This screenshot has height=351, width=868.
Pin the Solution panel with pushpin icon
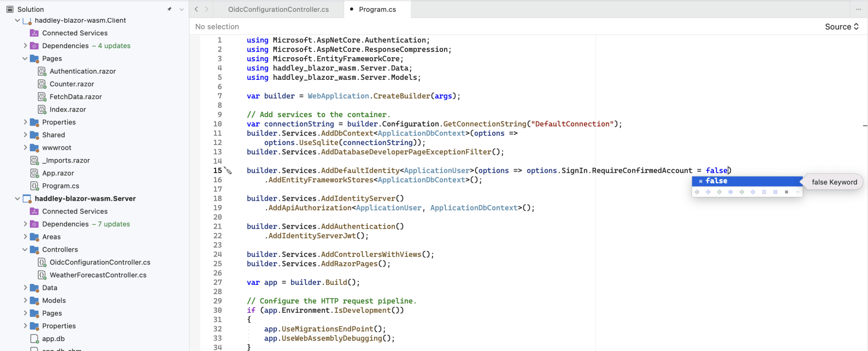click(x=169, y=9)
